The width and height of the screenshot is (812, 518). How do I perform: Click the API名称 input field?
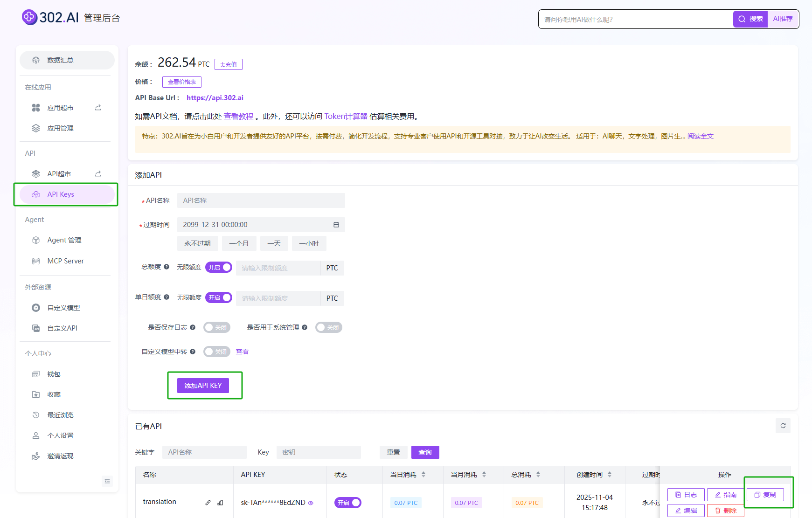tap(261, 200)
